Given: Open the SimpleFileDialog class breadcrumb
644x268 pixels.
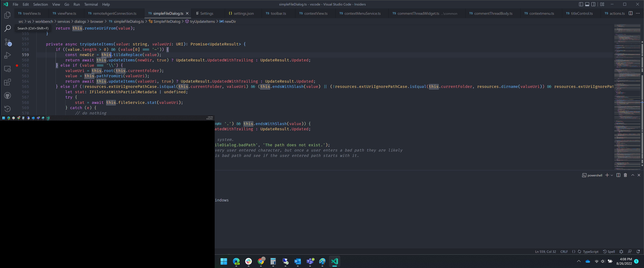Looking at the screenshot, I should coord(164,21).
